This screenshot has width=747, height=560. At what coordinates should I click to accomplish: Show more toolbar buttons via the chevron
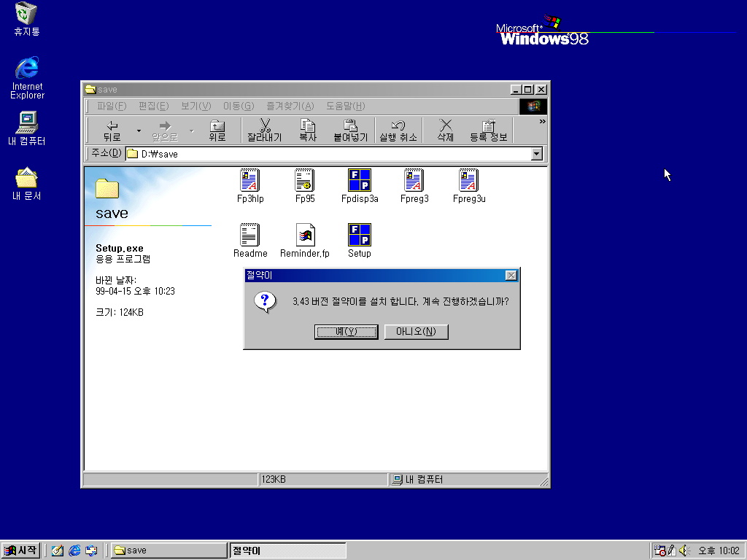coord(542,122)
